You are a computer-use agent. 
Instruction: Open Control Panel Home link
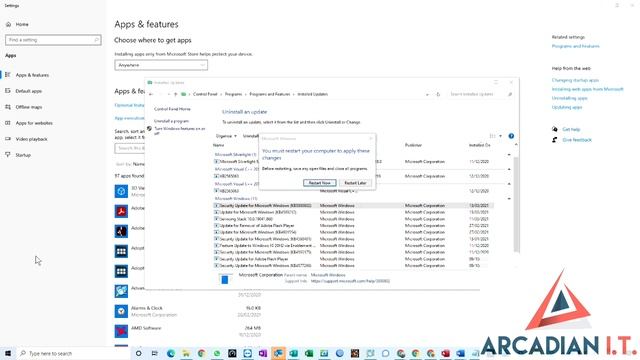click(x=172, y=109)
